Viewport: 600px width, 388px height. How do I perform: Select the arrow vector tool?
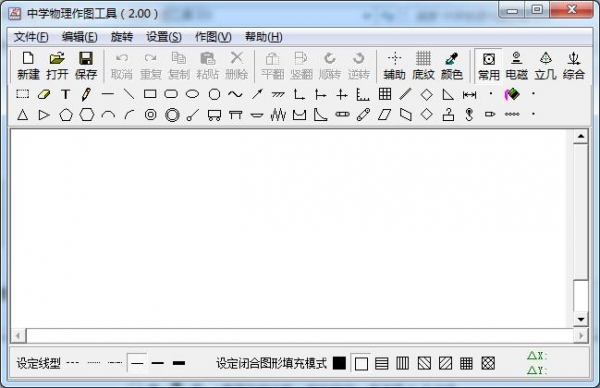pyautogui.click(x=258, y=94)
